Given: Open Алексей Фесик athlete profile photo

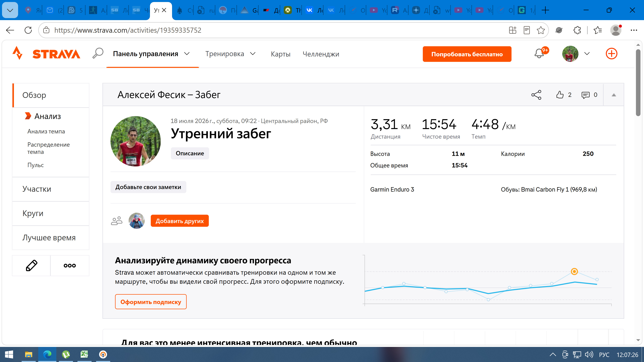Looking at the screenshot, I should point(136,141).
